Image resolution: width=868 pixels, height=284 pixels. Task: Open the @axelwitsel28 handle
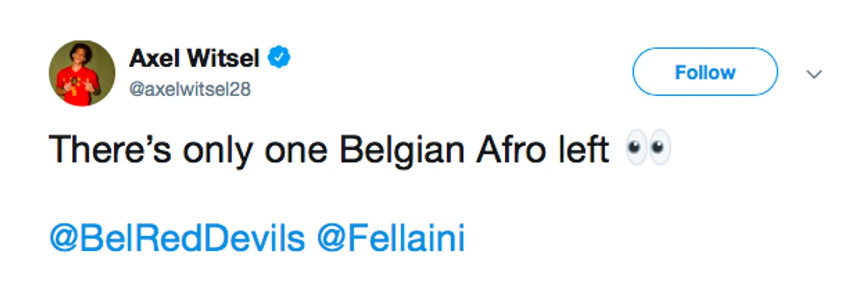tap(190, 90)
